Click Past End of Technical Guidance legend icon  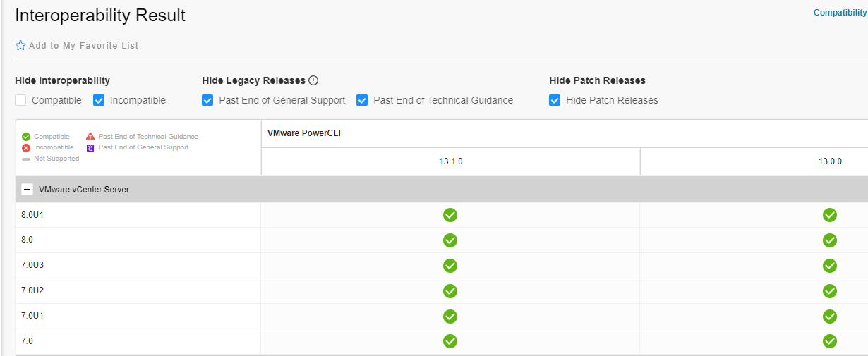(90, 137)
